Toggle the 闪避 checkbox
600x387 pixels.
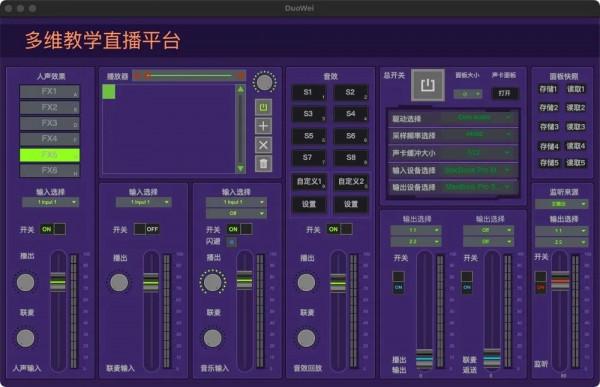point(232,242)
